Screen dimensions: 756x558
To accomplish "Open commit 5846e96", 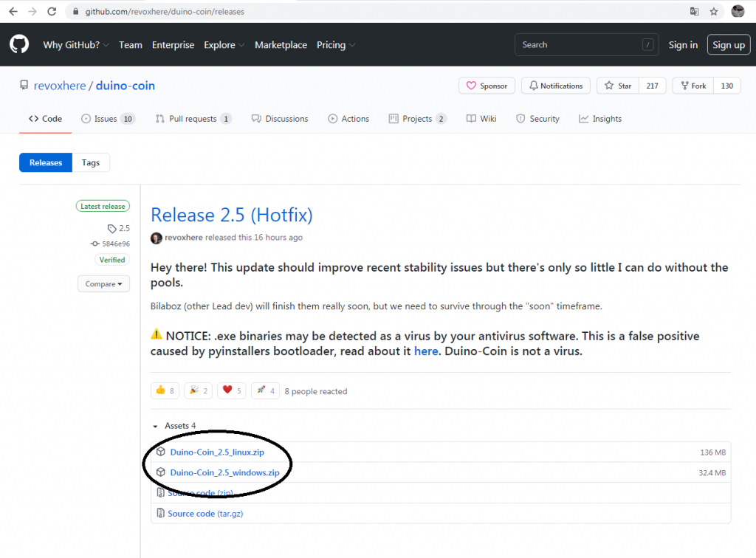I will pos(116,244).
